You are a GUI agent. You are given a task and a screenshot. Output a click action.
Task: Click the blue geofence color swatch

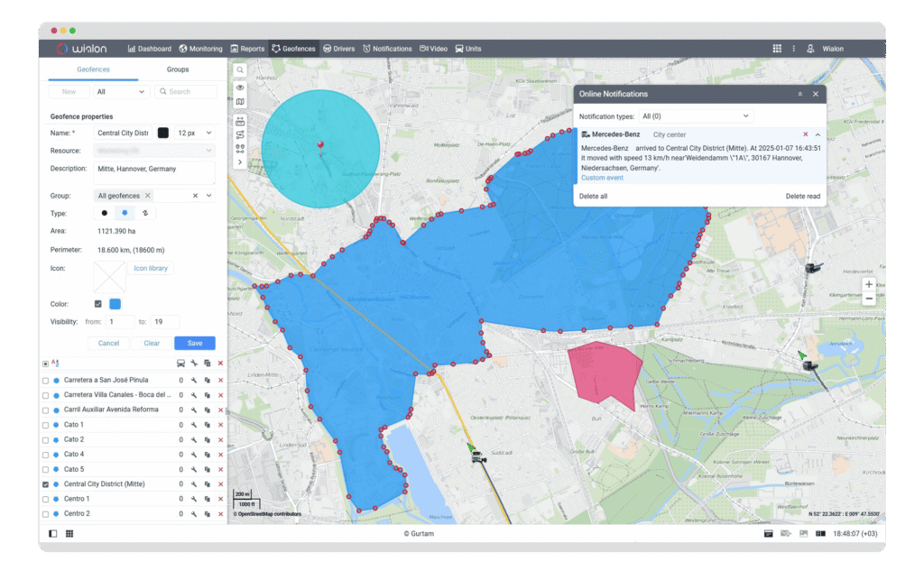[115, 304]
